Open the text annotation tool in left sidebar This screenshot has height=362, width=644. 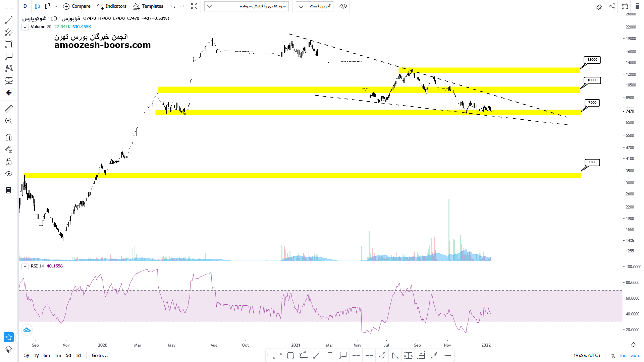[9, 56]
